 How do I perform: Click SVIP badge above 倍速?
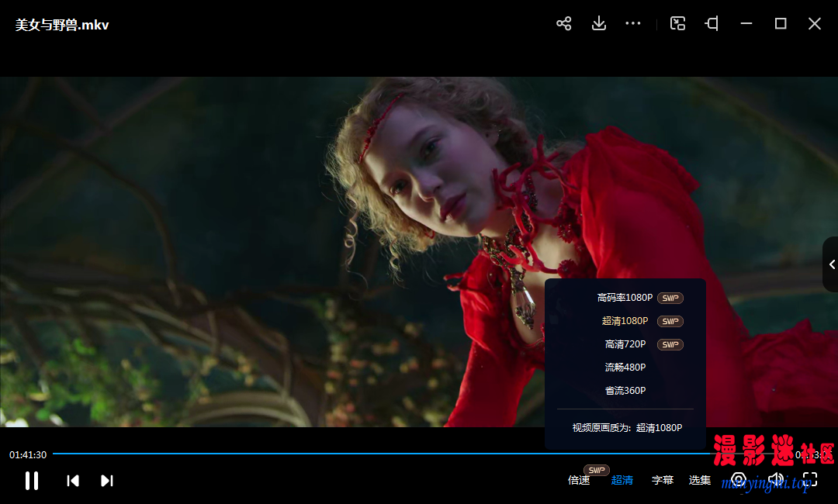tap(597, 470)
